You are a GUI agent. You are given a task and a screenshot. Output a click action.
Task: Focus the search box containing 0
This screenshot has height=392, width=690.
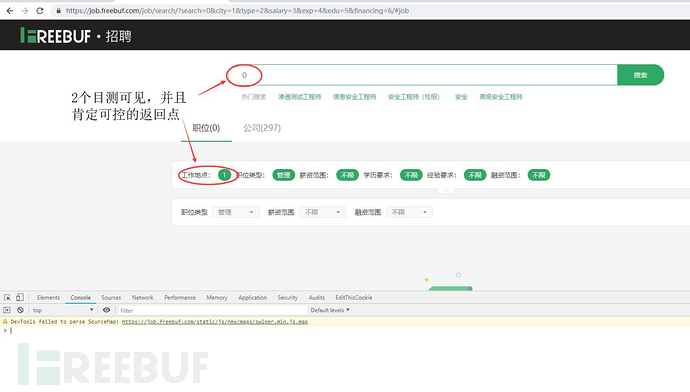pyautogui.click(x=422, y=75)
